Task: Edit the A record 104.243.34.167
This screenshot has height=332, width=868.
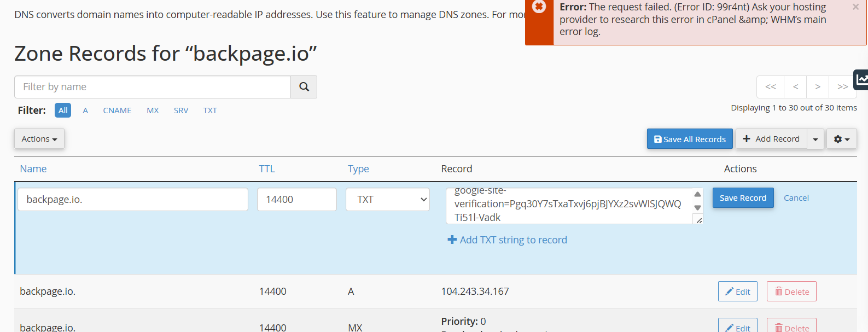Action: (x=738, y=292)
